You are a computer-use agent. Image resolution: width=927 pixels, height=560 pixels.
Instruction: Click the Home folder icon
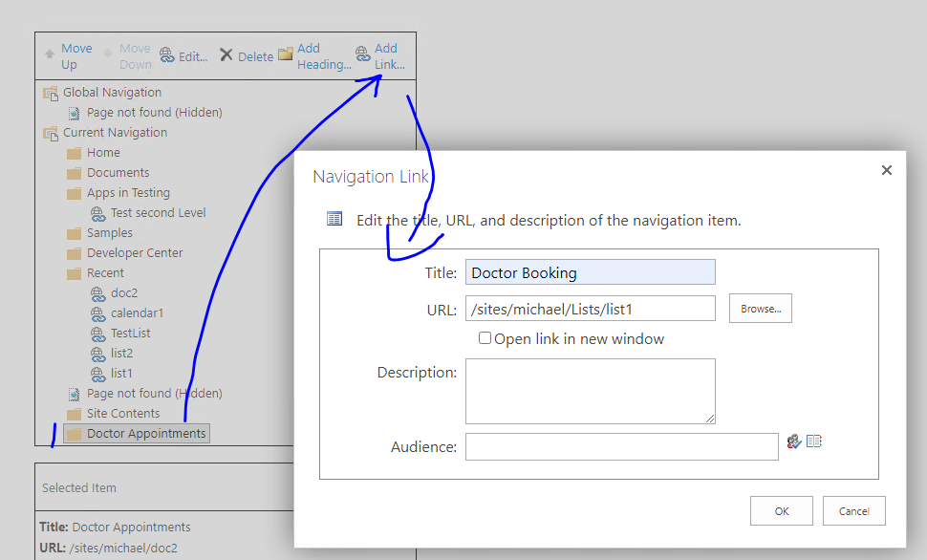click(74, 154)
